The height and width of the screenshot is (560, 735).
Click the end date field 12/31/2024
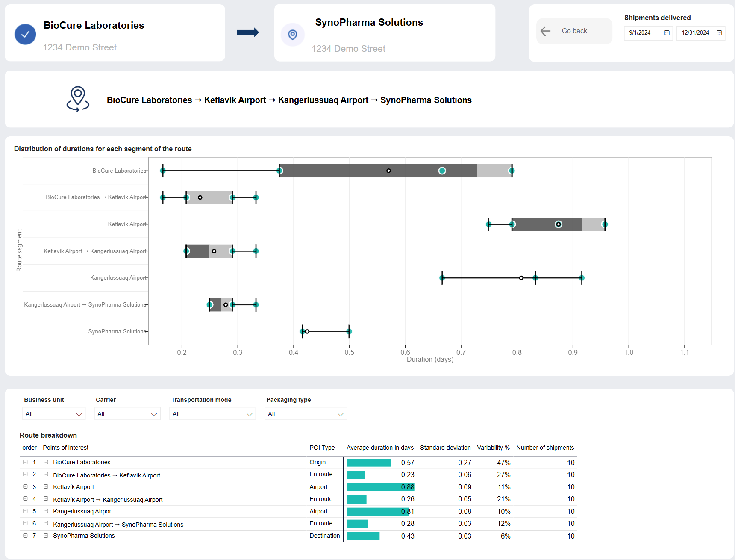coord(701,33)
